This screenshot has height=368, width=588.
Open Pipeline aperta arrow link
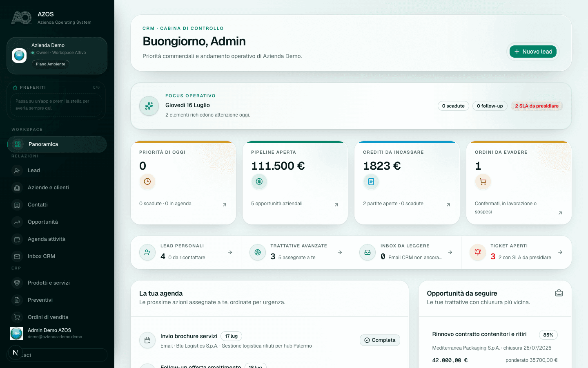(x=336, y=205)
